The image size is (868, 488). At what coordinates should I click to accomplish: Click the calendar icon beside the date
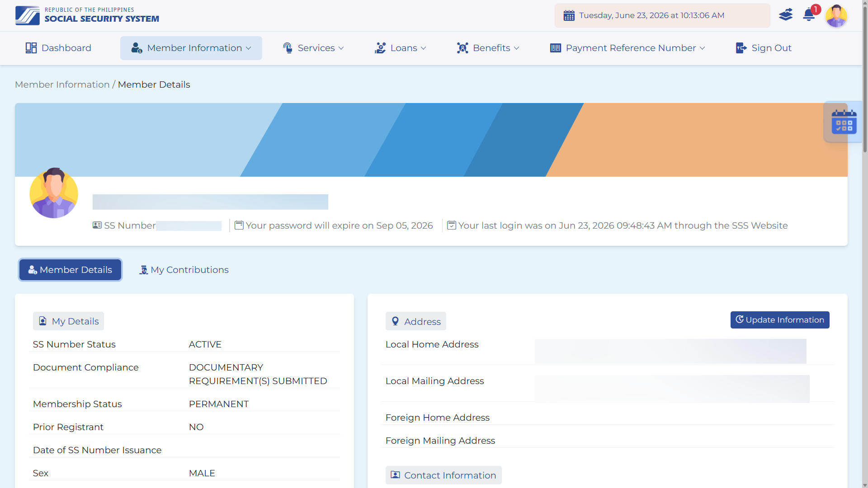click(x=569, y=15)
